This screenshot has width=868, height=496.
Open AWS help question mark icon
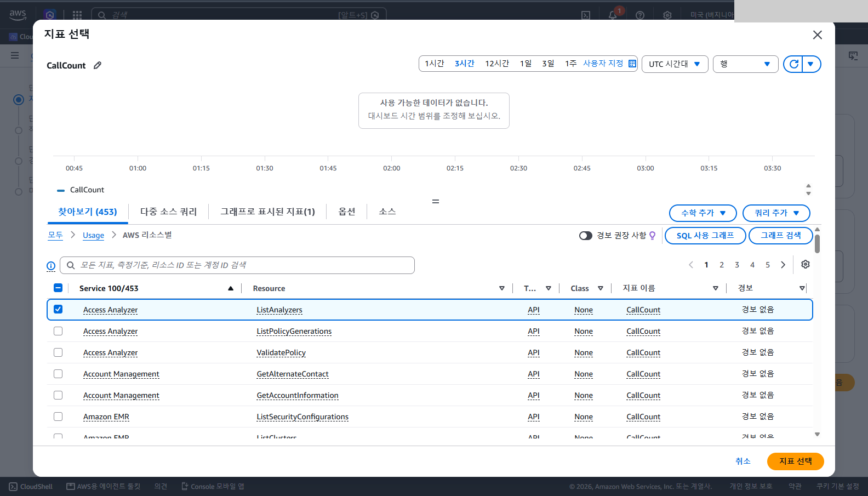pos(640,15)
